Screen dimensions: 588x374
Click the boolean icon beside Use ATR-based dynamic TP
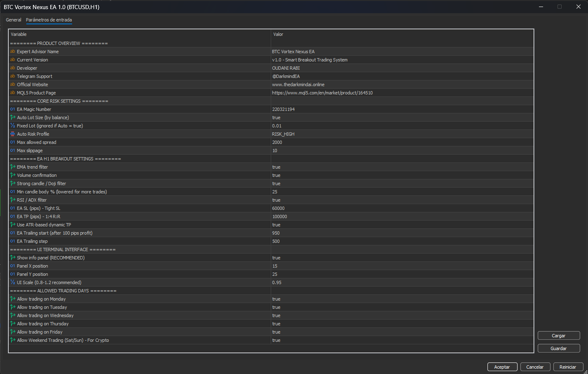[12, 225]
